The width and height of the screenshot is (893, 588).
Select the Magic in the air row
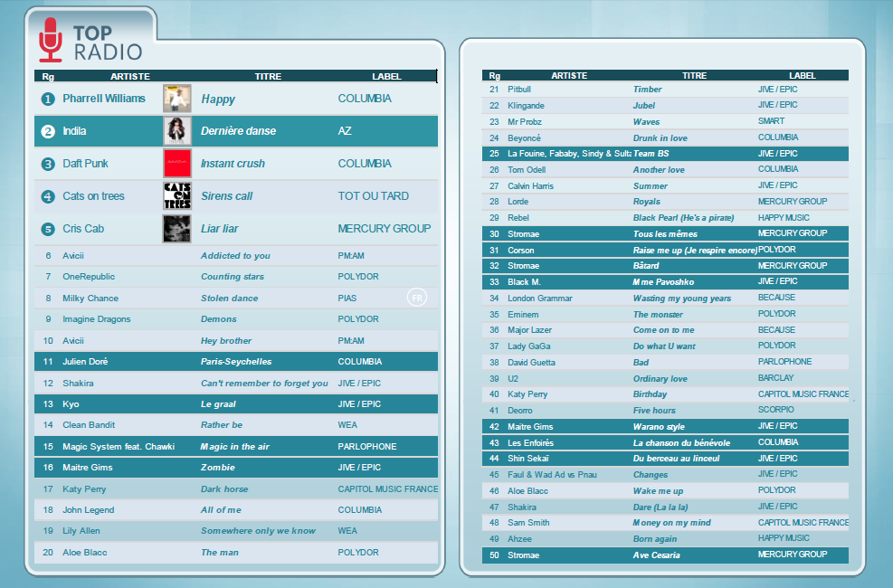[235, 447]
